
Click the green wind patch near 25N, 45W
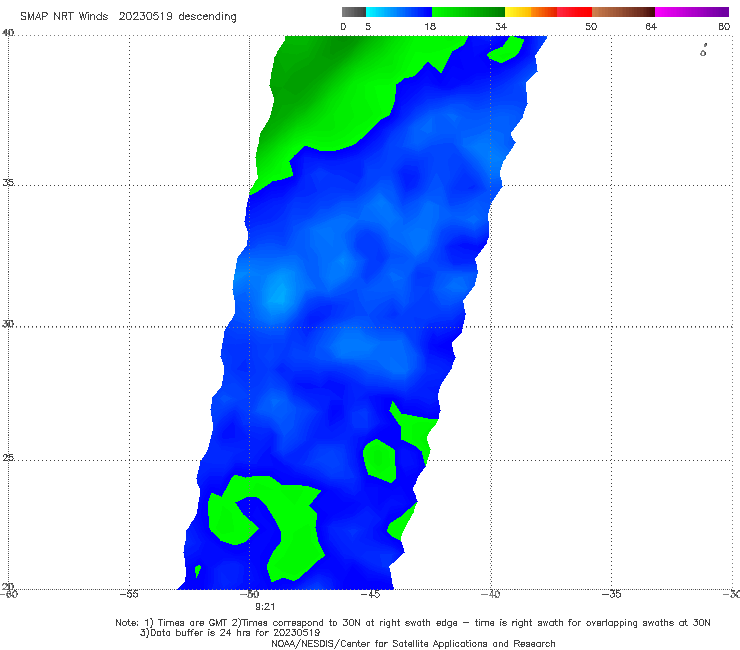click(x=380, y=461)
